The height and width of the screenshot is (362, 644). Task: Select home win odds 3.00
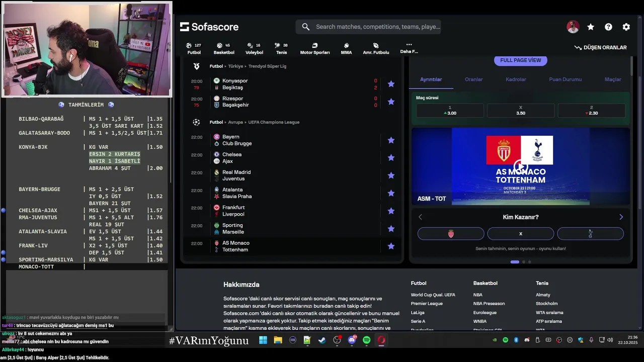(450, 111)
